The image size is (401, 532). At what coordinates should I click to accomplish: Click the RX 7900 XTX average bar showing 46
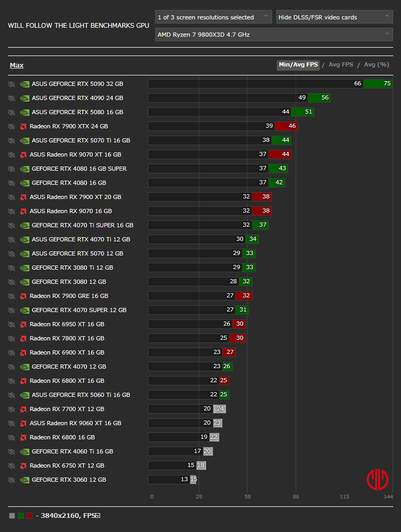(x=287, y=126)
